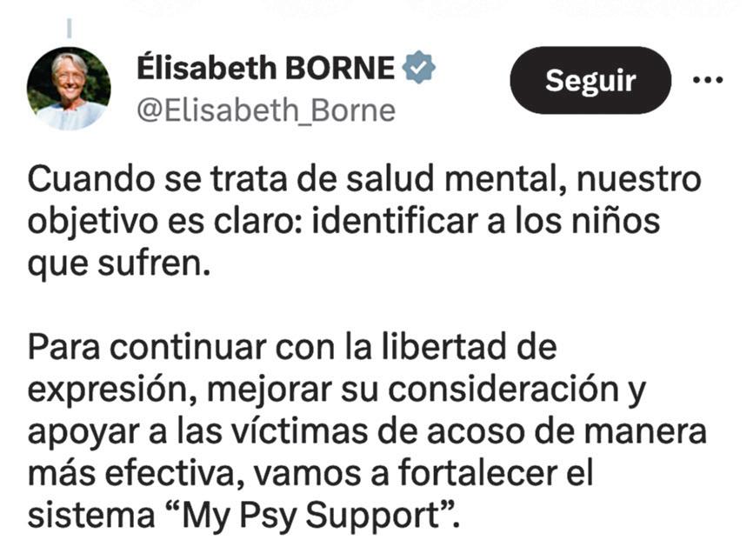The width and height of the screenshot is (753, 560).
Task: Open the display name Élisabeth BORNE
Action: tap(265, 68)
